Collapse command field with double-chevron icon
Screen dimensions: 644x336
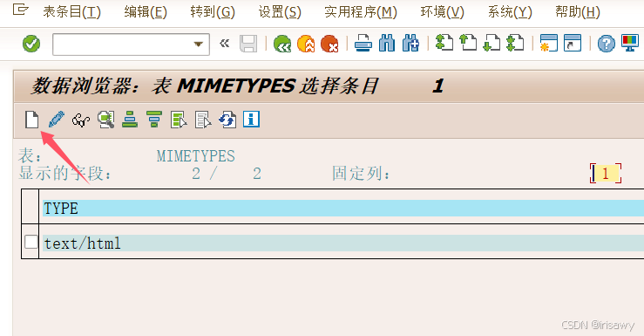pos(224,43)
